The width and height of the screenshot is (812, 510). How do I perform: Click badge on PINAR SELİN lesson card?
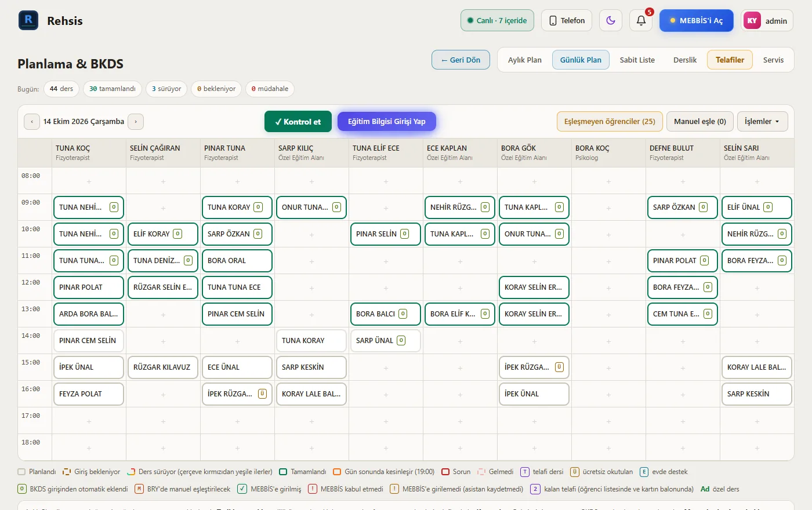[404, 234]
